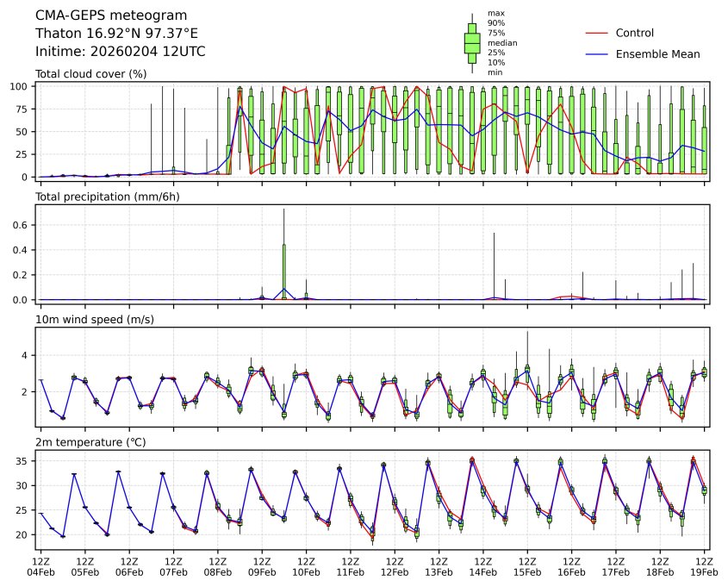Click the 35 tick on temperature axis

(25, 461)
